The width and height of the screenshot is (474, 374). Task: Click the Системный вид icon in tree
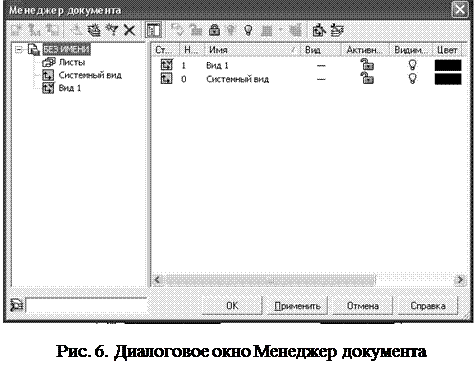[x=48, y=75]
